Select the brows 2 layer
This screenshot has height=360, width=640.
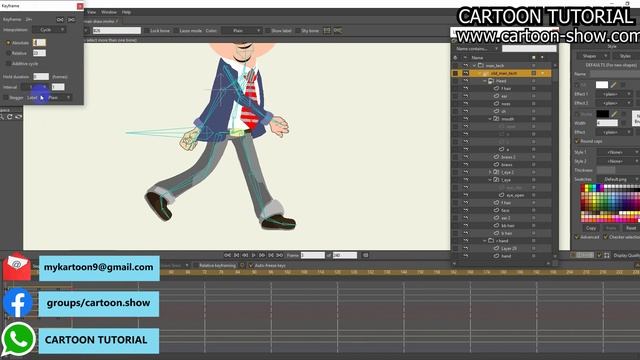(508, 157)
